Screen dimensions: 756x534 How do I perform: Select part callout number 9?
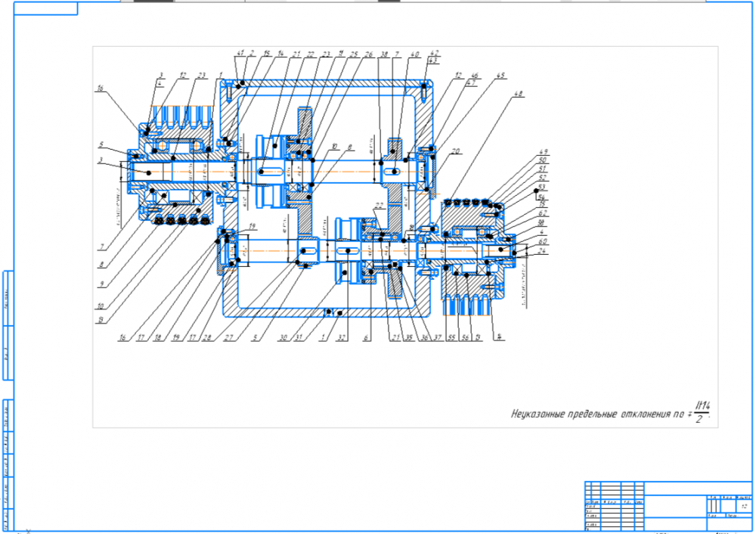pos(101,285)
